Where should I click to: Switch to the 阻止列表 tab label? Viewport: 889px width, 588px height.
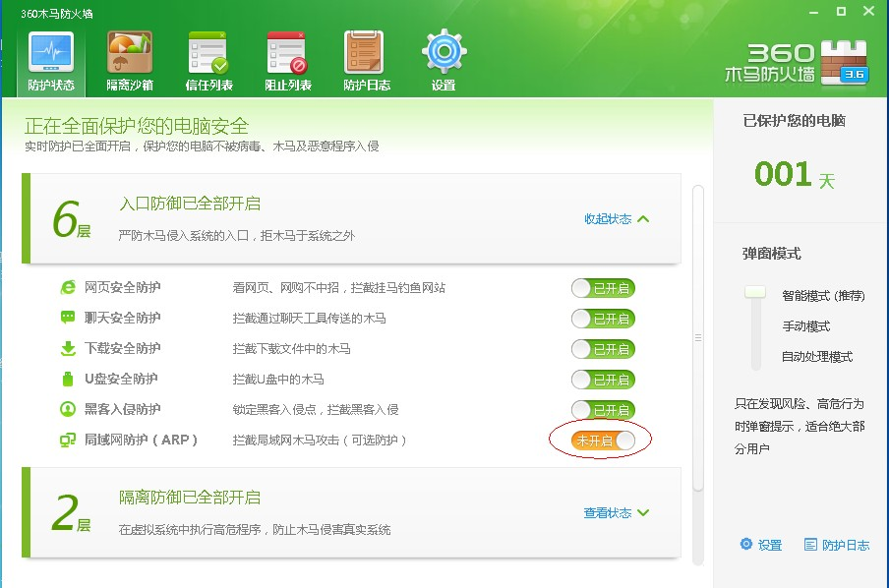click(x=287, y=85)
